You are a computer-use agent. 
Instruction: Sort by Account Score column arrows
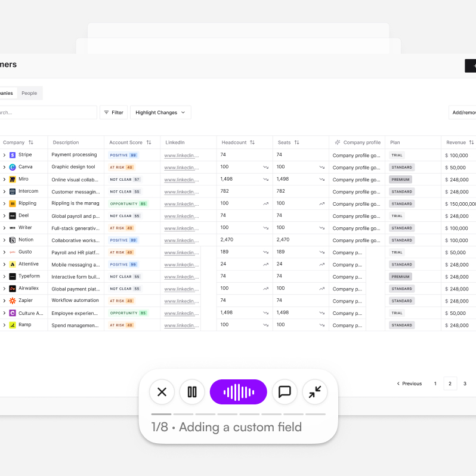(149, 143)
